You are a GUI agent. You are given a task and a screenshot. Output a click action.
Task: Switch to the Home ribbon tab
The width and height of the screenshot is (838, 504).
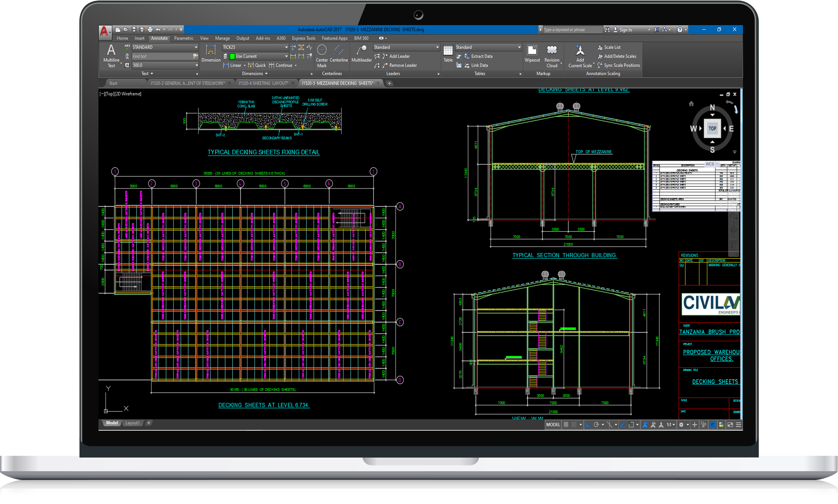[x=122, y=38]
